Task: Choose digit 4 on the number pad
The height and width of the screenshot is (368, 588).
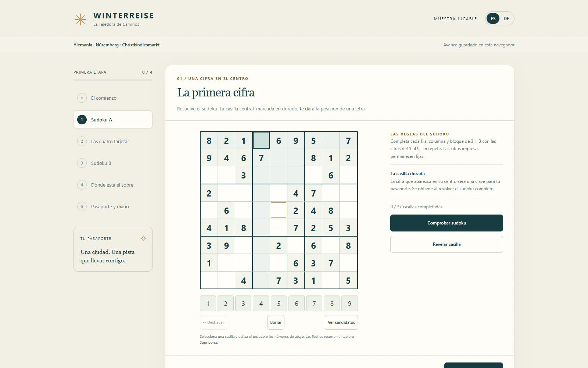Action: coord(261,304)
